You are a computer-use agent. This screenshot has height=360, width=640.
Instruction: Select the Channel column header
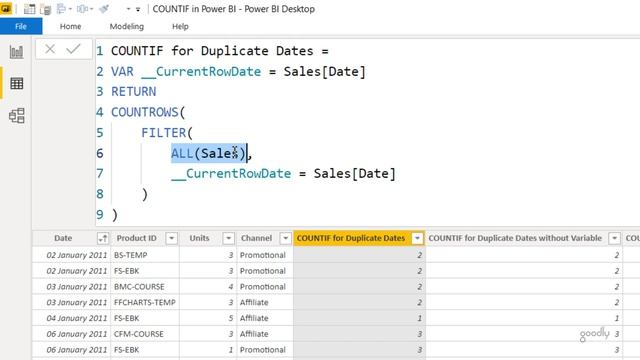click(x=256, y=238)
